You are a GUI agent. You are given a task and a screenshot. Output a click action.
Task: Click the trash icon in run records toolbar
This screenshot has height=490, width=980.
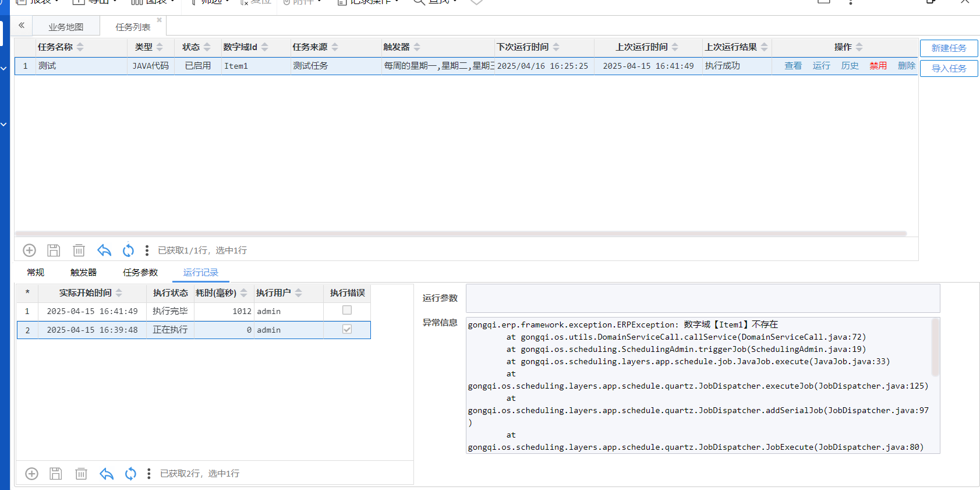[x=81, y=474]
